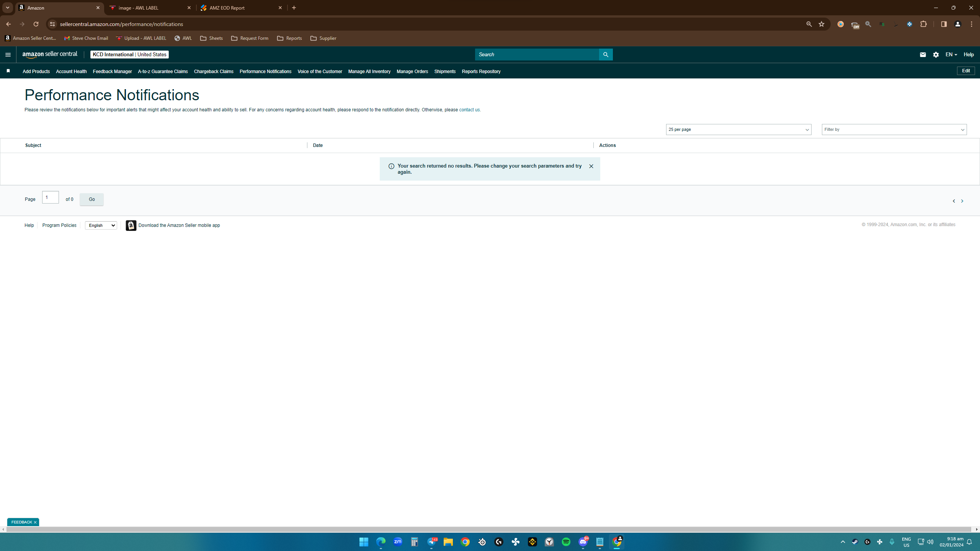The height and width of the screenshot is (551, 980).
Task: Click the horizontal page scrollbar
Action: pyautogui.click(x=489, y=530)
